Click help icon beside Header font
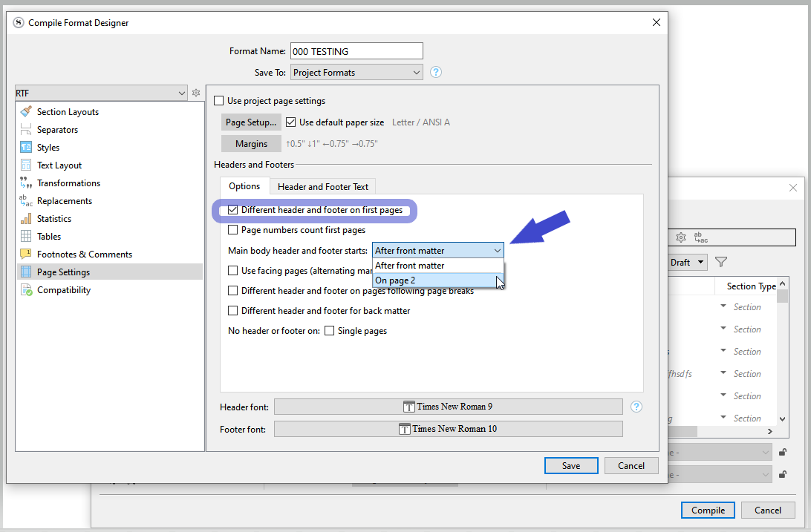Viewport: 811px width, 532px height. click(x=636, y=407)
